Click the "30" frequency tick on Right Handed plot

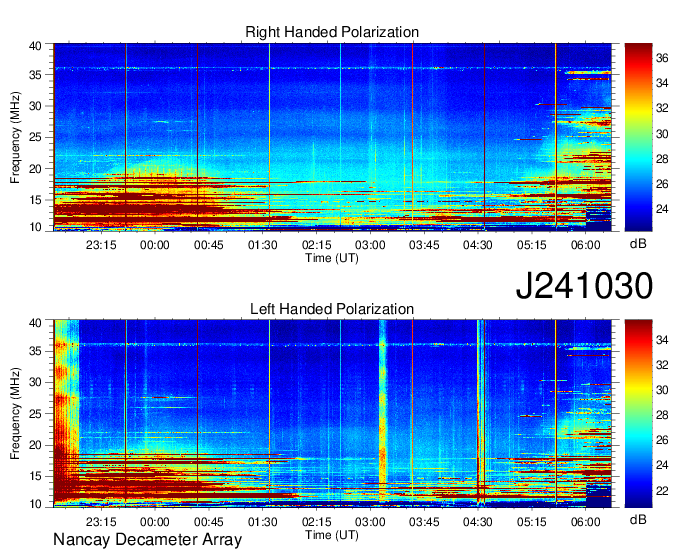point(35,106)
